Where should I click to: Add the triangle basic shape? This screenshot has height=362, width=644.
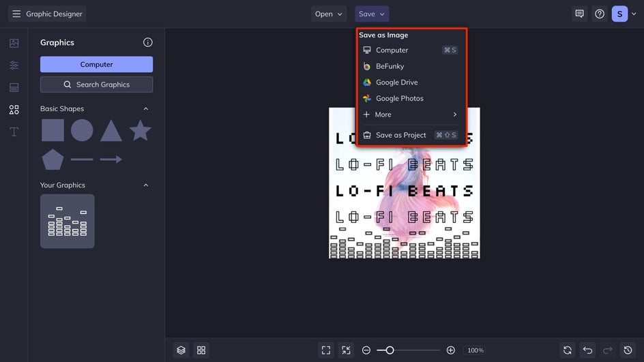[x=111, y=130]
